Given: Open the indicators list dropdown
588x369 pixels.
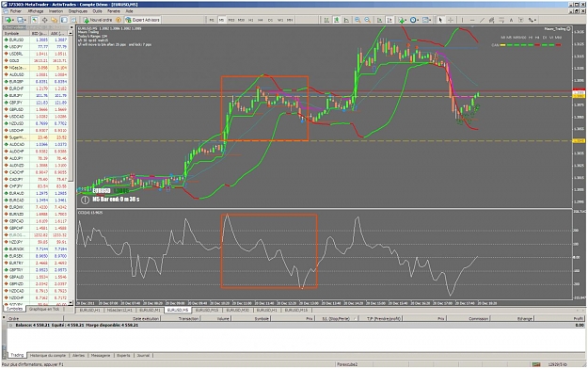Looking at the screenshot, I should click(403, 20).
